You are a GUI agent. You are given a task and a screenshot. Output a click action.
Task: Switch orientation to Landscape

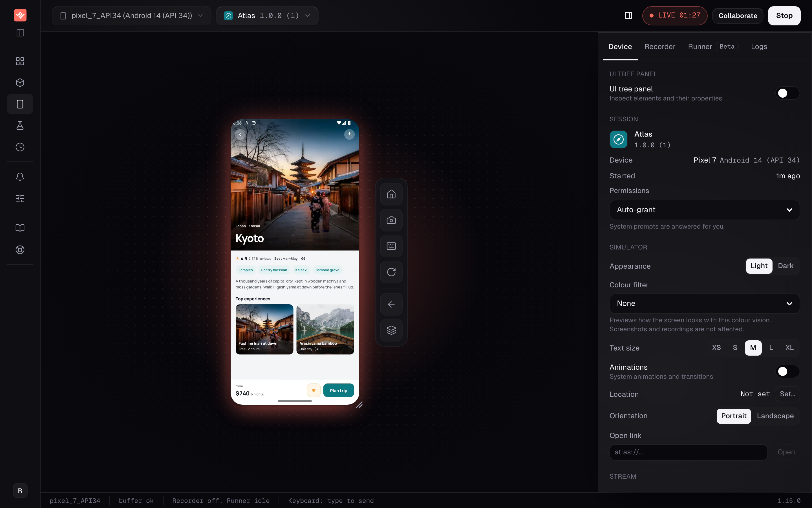pyautogui.click(x=775, y=416)
